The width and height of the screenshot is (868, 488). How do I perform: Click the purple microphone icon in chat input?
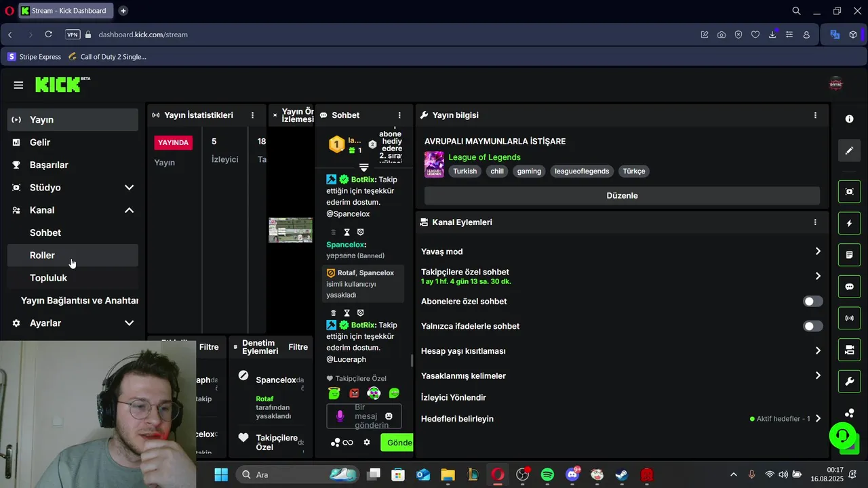[340, 415]
